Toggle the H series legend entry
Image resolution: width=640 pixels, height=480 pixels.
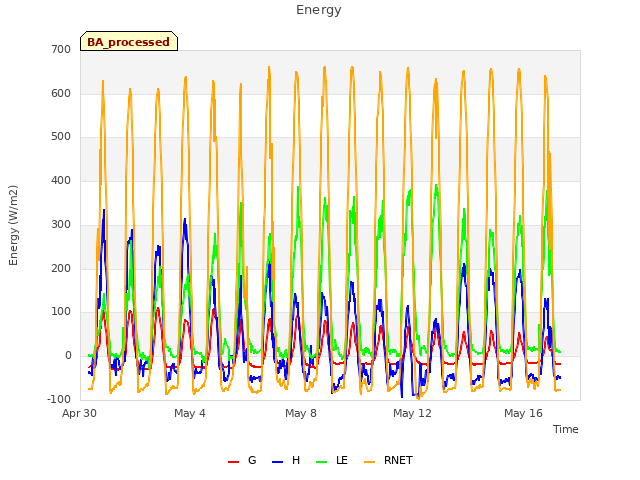pyautogui.click(x=286, y=461)
